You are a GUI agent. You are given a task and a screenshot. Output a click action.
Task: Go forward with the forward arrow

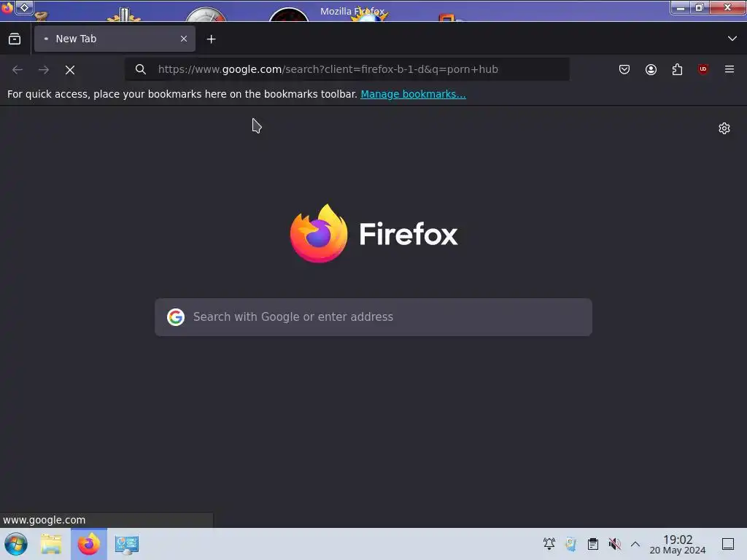pyautogui.click(x=44, y=69)
